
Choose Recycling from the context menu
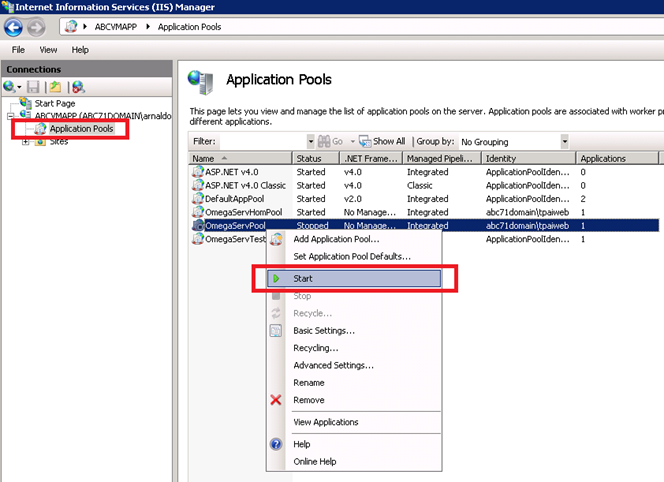tap(354, 348)
